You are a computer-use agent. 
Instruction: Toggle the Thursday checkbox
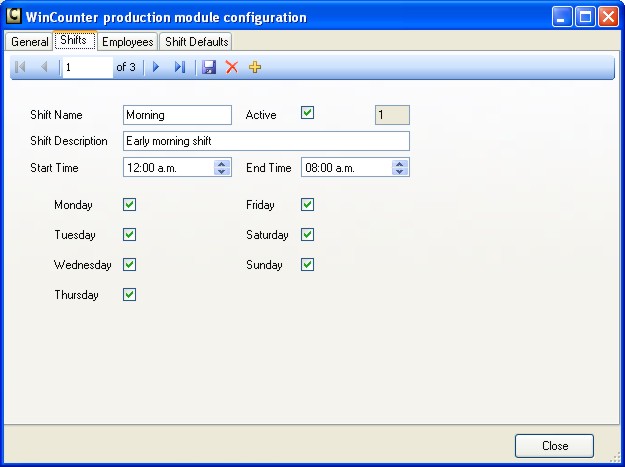coord(130,295)
